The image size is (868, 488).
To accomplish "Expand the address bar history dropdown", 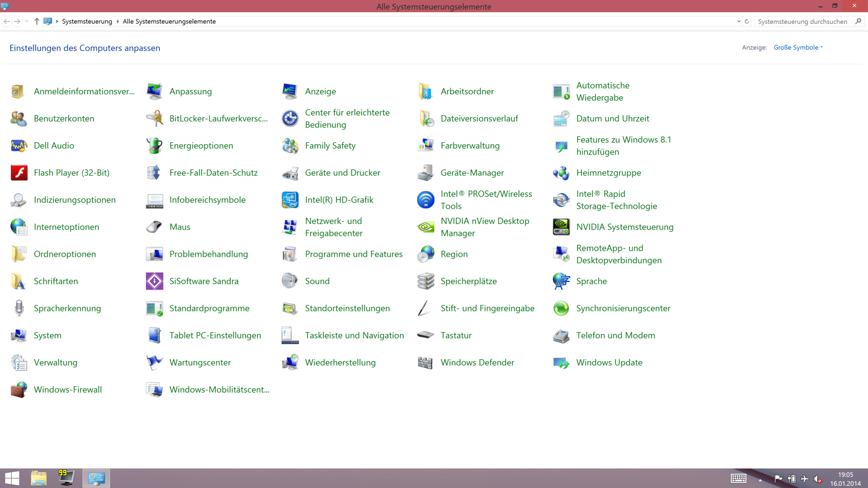I will (739, 21).
